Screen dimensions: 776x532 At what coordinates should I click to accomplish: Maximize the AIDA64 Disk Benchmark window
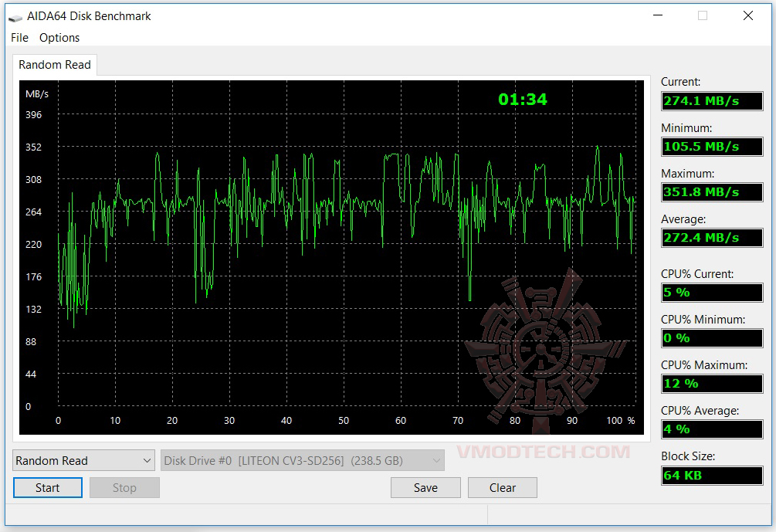(702, 15)
